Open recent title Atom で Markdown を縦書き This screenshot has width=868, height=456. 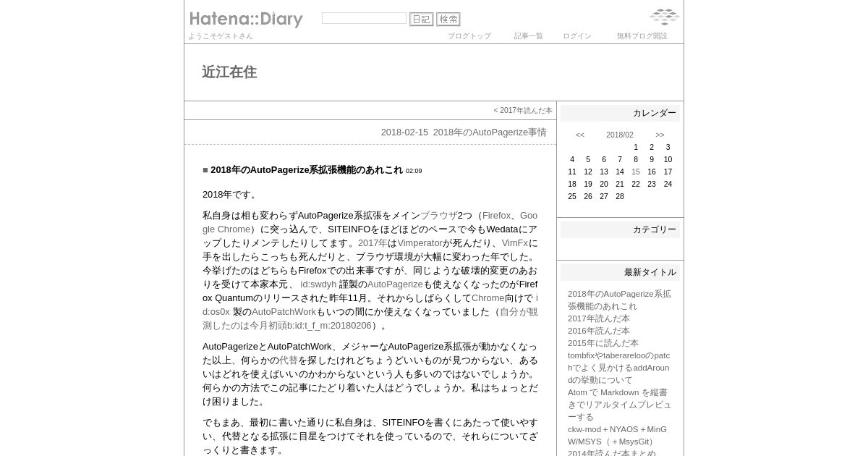click(619, 405)
